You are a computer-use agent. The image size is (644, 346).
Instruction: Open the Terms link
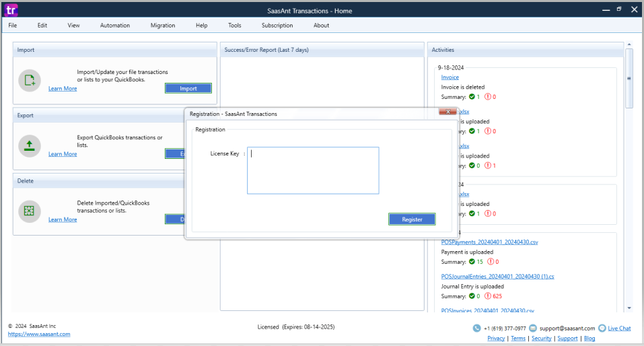point(518,338)
